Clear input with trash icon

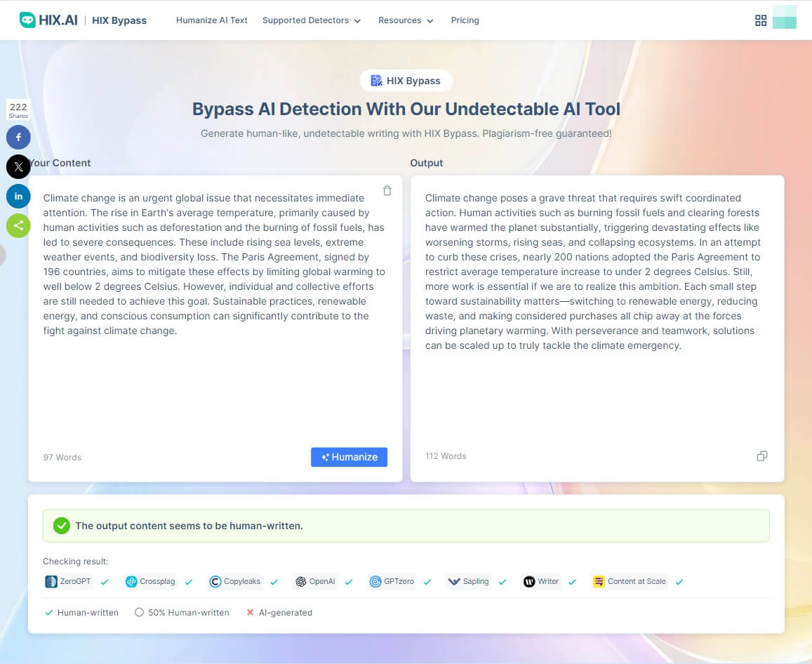tap(387, 191)
